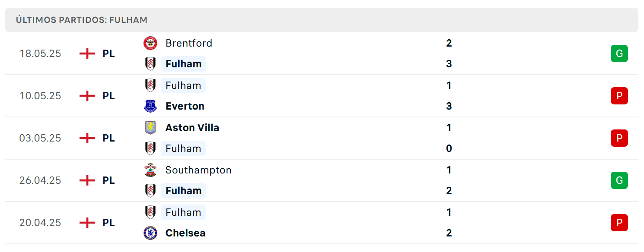Click green G badge for Brentford match
The image size is (644, 252).
[x=619, y=54]
